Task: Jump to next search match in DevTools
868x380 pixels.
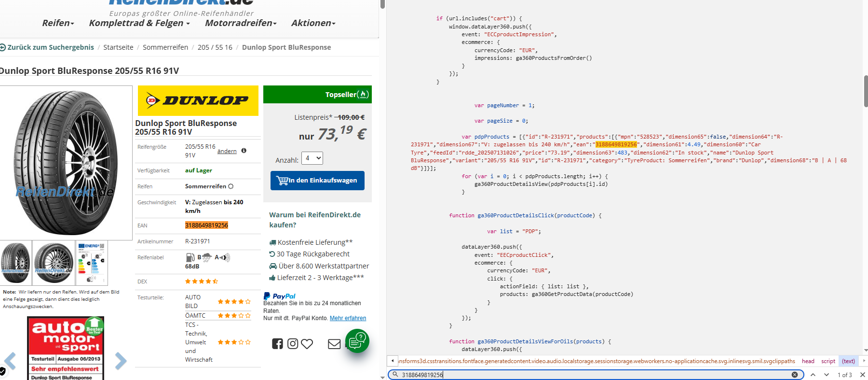Action: [827, 375]
